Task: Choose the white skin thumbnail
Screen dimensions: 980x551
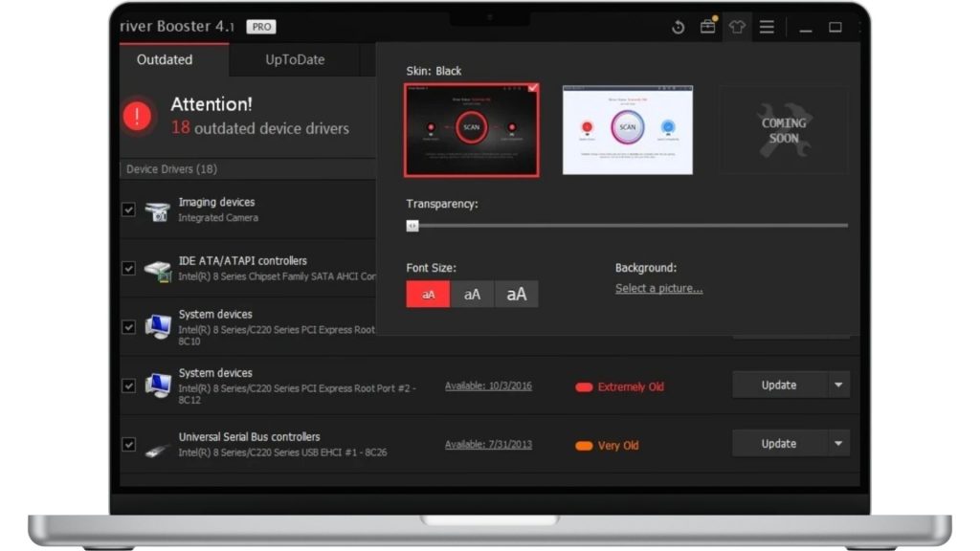Action: (627, 130)
